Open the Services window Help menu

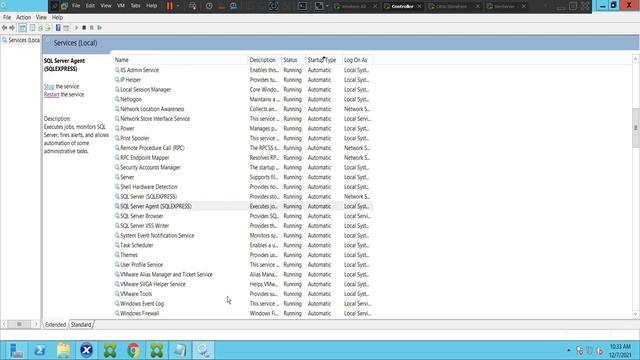(x=57, y=18)
